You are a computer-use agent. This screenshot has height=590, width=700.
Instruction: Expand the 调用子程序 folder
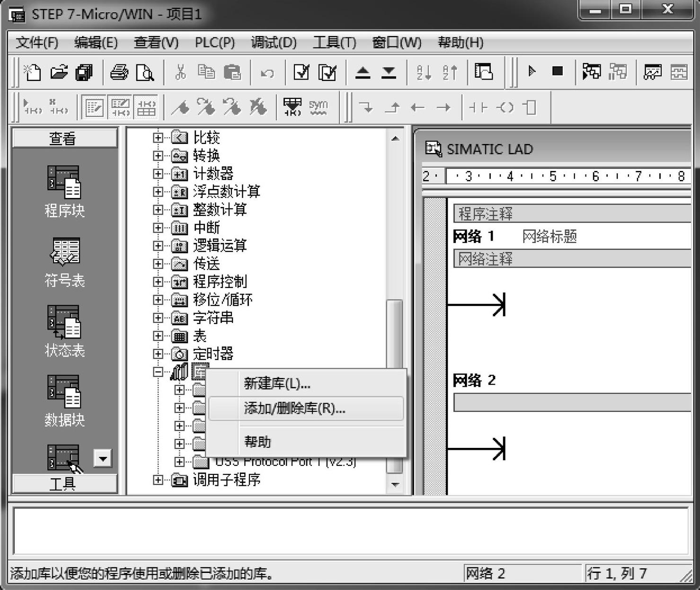(x=158, y=480)
